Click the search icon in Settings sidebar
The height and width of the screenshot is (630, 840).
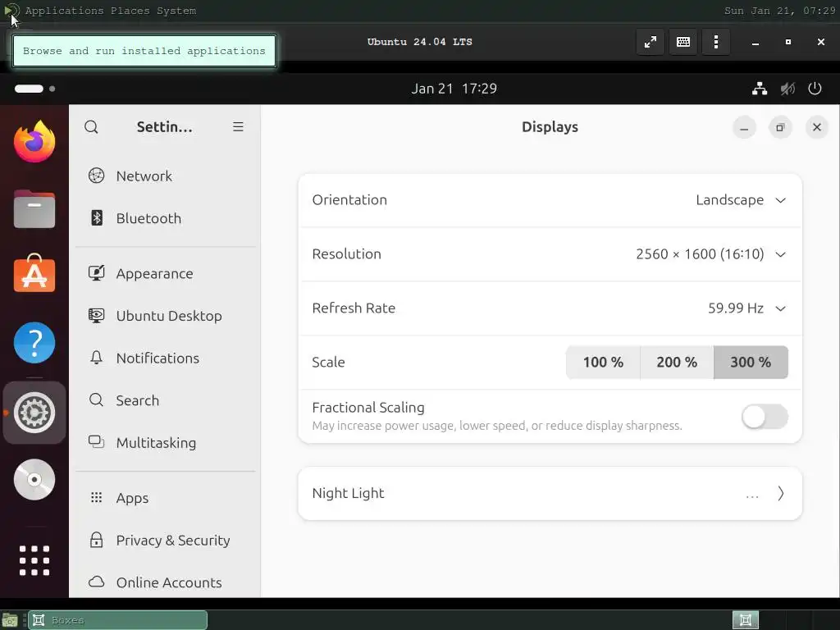click(92, 127)
